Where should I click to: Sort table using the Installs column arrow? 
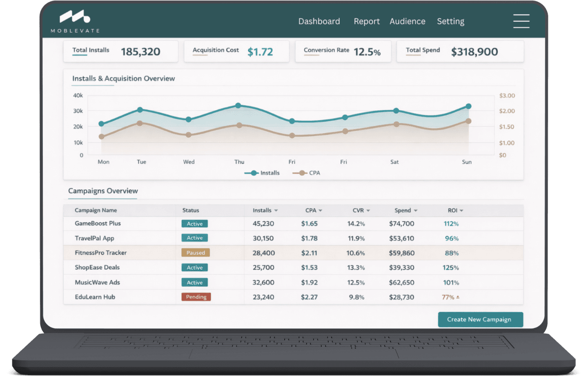276,210
